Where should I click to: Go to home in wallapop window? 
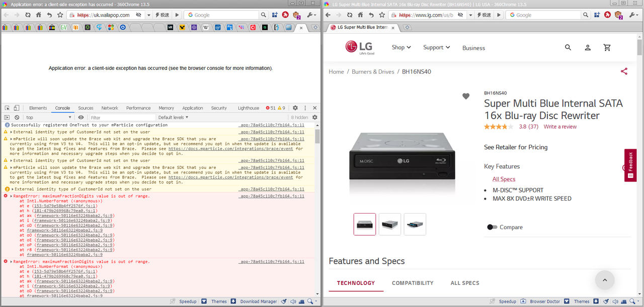point(38,15)
